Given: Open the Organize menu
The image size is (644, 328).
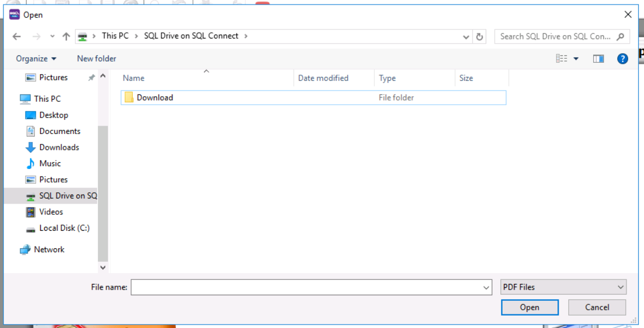Looking at the screenshot, I should pos(36,59).
